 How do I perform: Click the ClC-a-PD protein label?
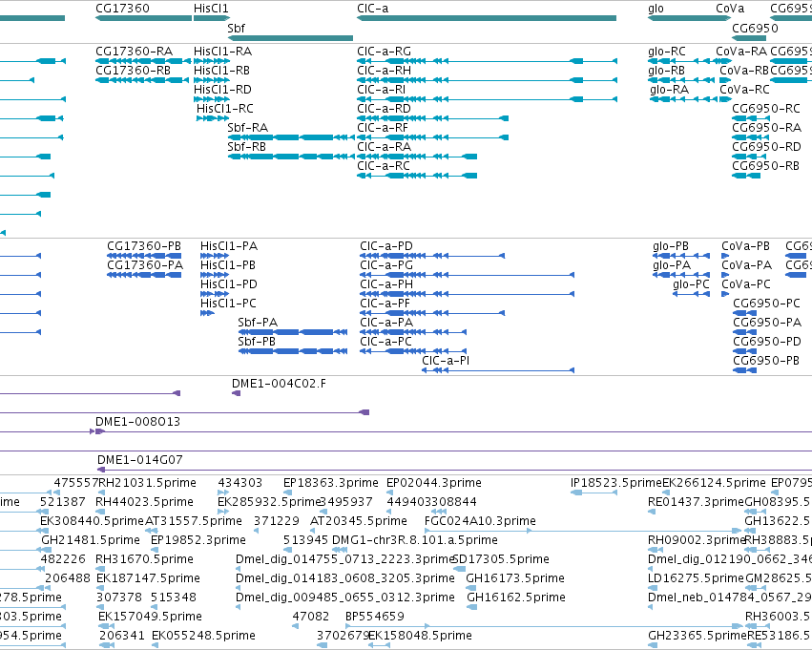386,246
